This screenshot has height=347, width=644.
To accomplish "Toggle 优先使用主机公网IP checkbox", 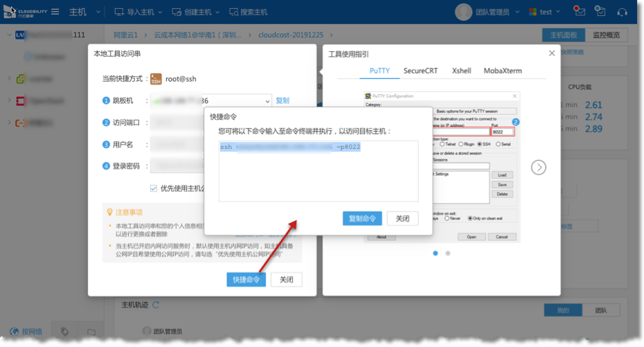I will tap(154, 188).
